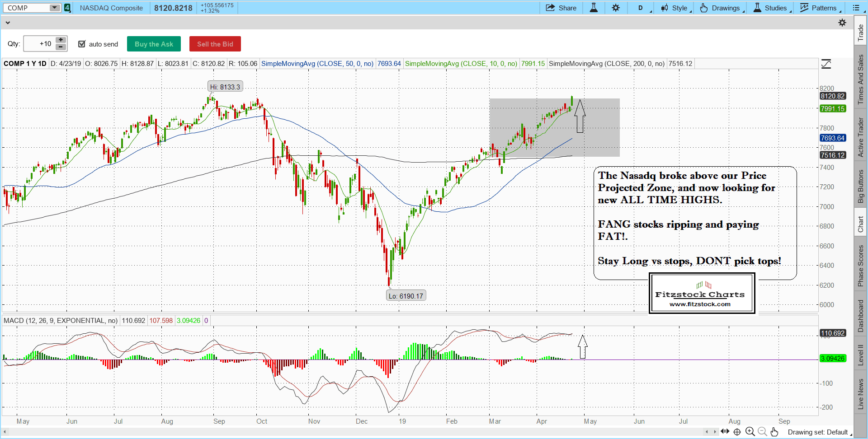Click the zoom in magnifier icon
Image resolution: width=868 pixels, height=439 pixels.
(750, 432)
